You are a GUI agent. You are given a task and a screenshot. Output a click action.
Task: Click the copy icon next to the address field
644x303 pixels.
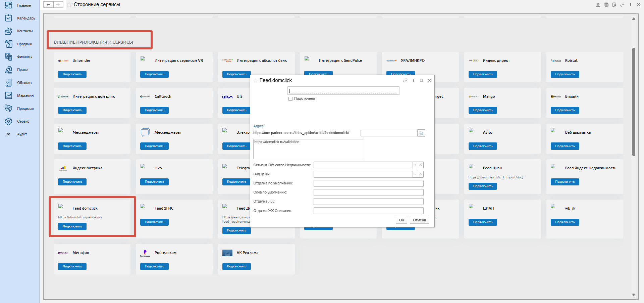(x=421, y=133)
